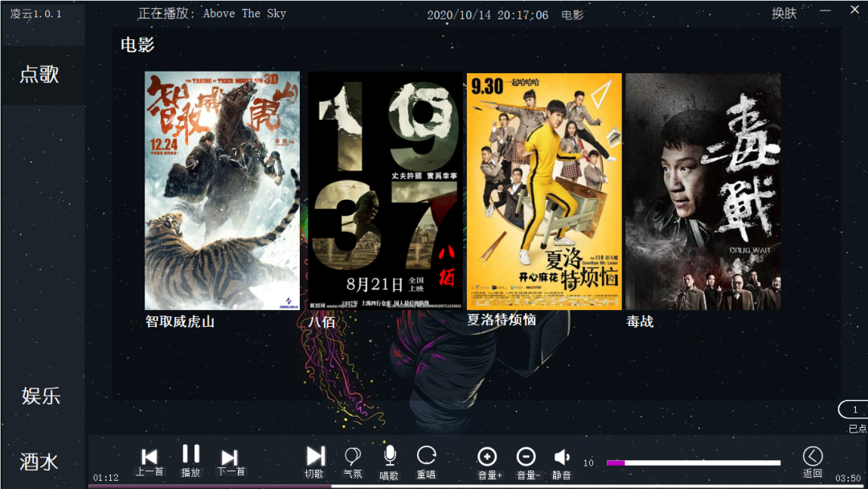Click the date and time display
The image size is (868, 489).
(488, 15)
